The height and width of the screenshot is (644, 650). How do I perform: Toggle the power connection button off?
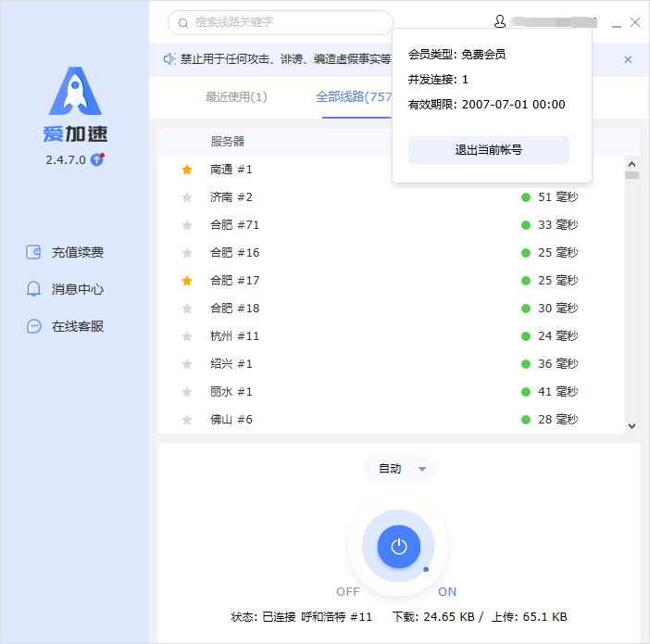coord(399,547)
